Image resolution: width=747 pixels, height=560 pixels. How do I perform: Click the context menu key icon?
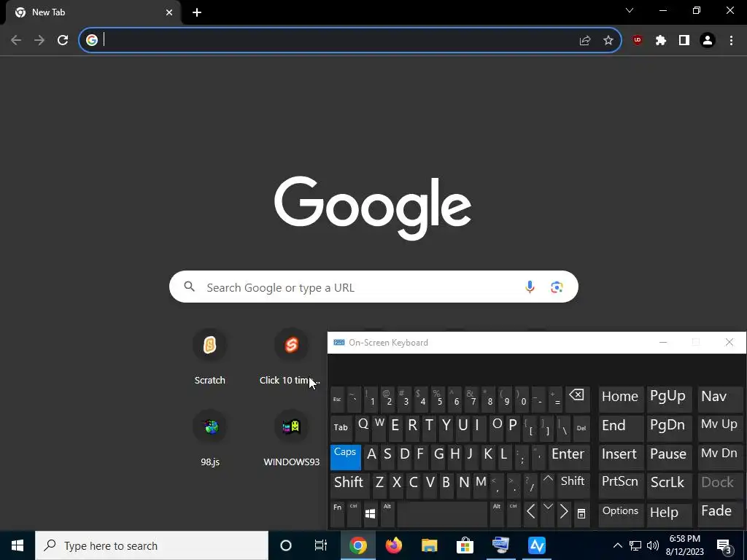pos(581,514)
